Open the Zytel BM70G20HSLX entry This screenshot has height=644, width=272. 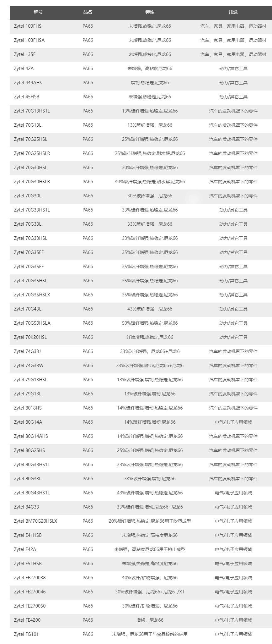pos(35,521)
